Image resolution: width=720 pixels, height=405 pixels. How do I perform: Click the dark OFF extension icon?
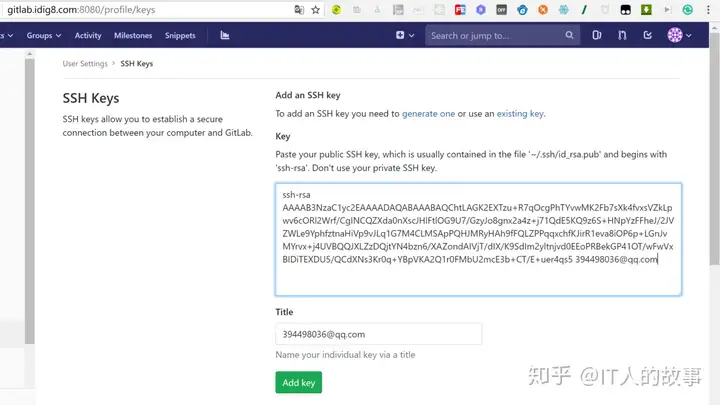501,10
